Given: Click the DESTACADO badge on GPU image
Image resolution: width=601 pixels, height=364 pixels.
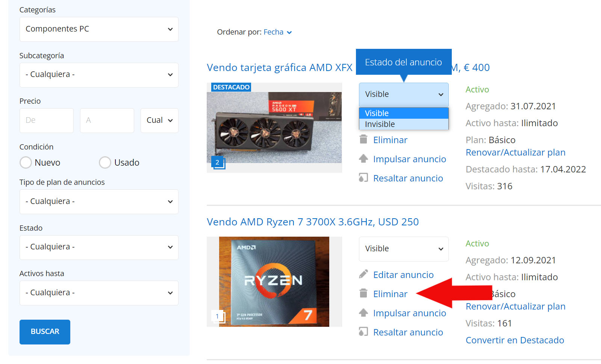Looking at the screenshot, I should (x=231, y=87).
